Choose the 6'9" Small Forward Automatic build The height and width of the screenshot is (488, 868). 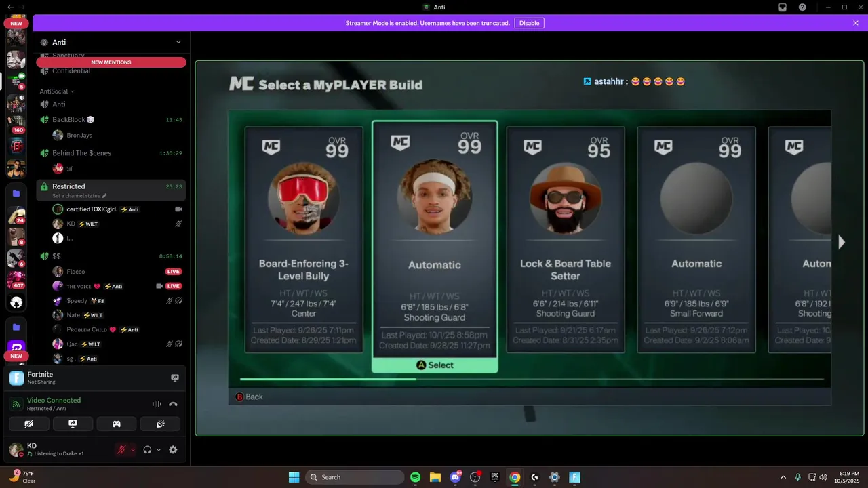pos(696,240)
